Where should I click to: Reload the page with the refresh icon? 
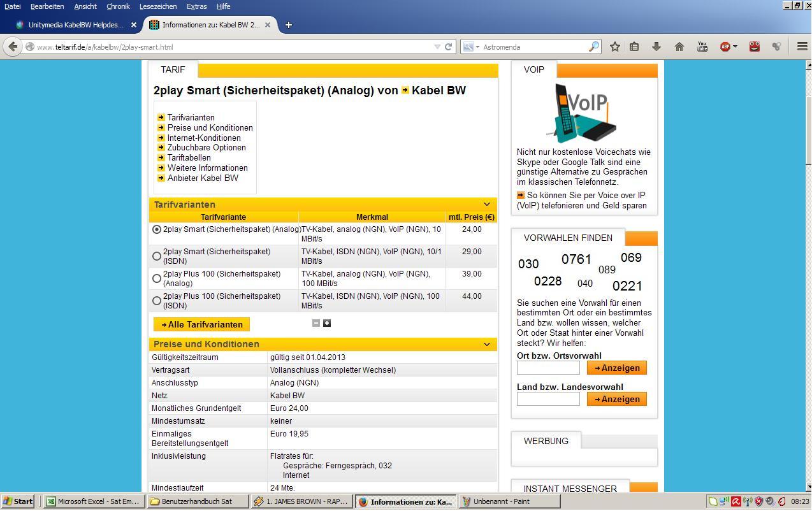(x=448, y=47)
